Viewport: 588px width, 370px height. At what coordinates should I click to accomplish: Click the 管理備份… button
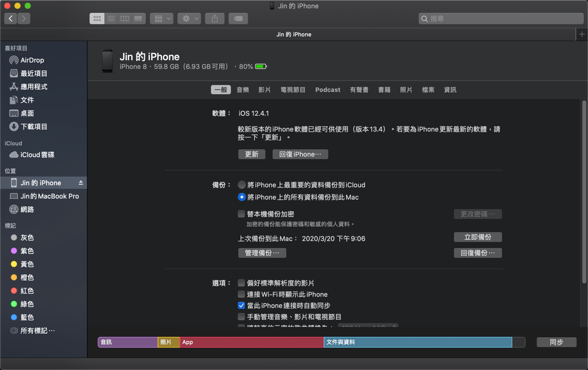(x=262, y=253)
